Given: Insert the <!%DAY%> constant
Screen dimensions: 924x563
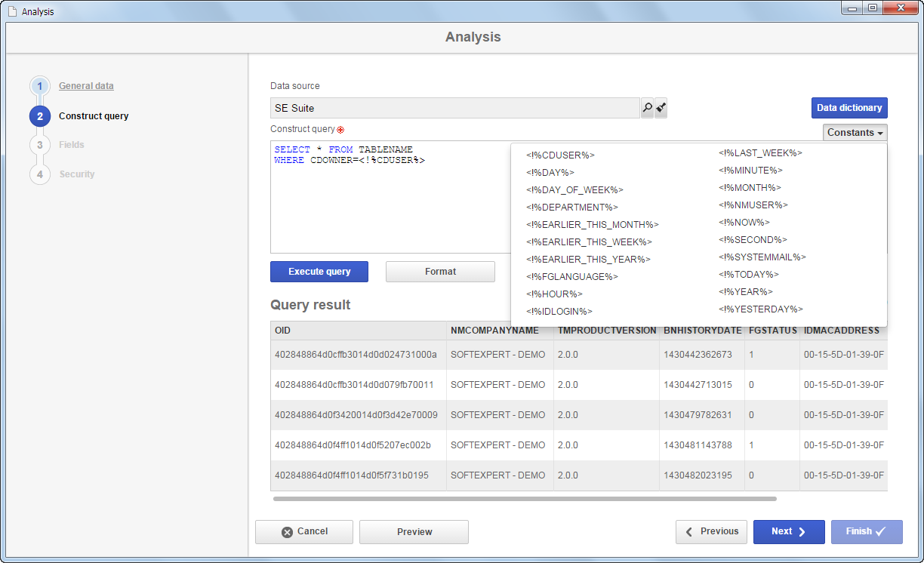Looking at the screenshot, I should tap(550, 173).
